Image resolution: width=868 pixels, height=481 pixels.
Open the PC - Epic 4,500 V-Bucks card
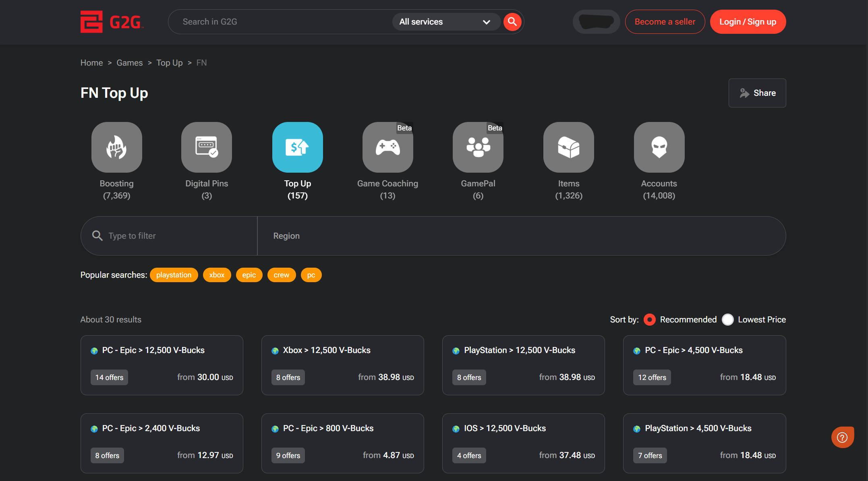click(x=704, y=365)
